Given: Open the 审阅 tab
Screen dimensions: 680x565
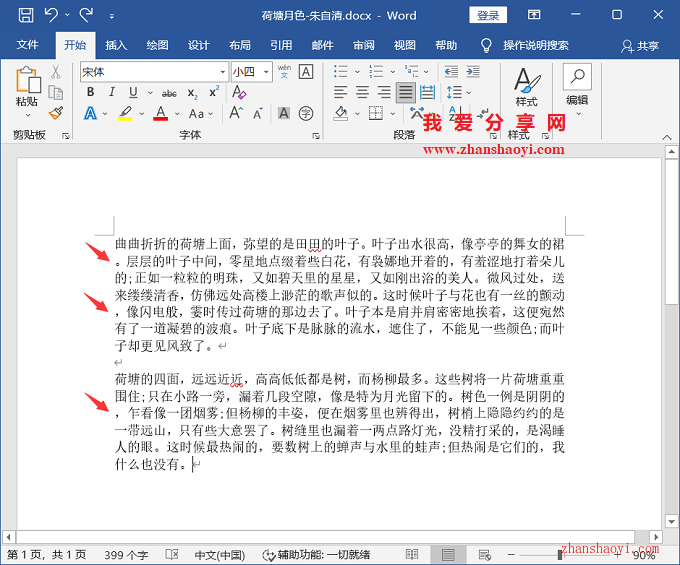Looking at the screenshot, I should (x=363, y=45).
